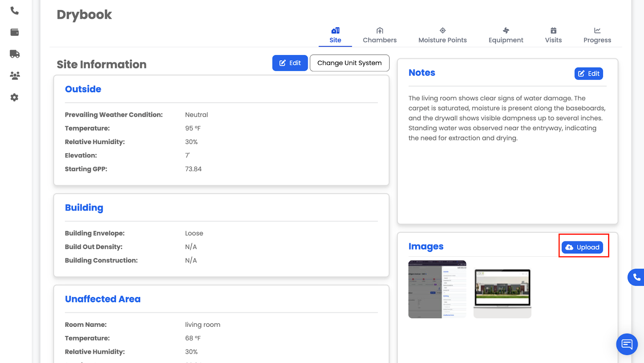Open the first screenshot thumbnail in Images
This screenshot has height=363, width=644.
(x=437, y=289)
